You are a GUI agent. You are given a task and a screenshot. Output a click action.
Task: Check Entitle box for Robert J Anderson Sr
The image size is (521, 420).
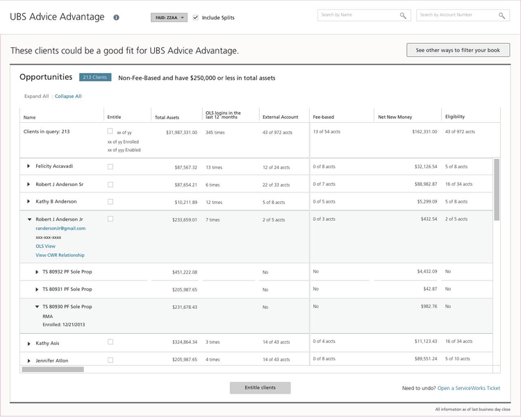tap(110, 185)
